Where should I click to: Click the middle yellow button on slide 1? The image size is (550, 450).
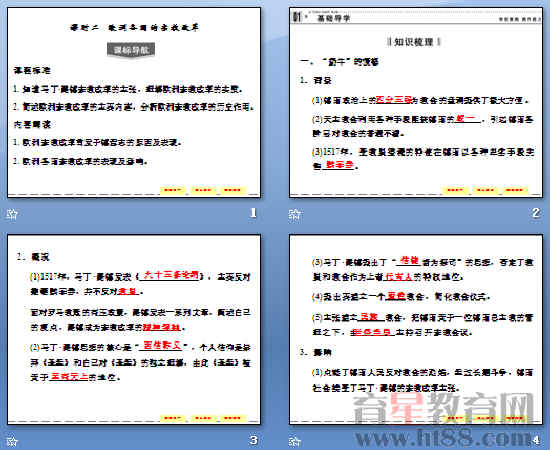[203, 190]
